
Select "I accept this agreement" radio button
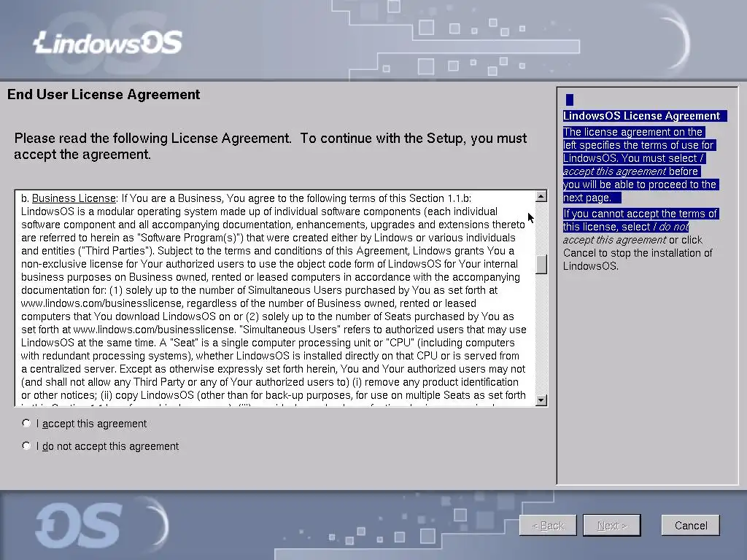26,424
